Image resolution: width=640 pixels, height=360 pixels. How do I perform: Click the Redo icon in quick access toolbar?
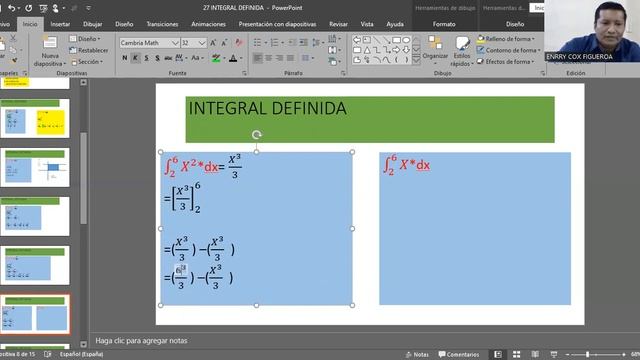click(x=29, y=8)
